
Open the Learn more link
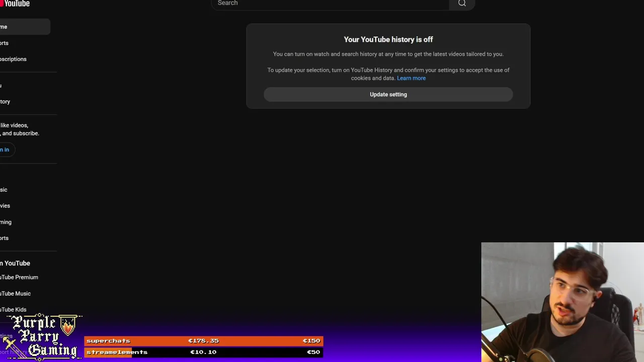pyautogui.click(x=411, y=78)
